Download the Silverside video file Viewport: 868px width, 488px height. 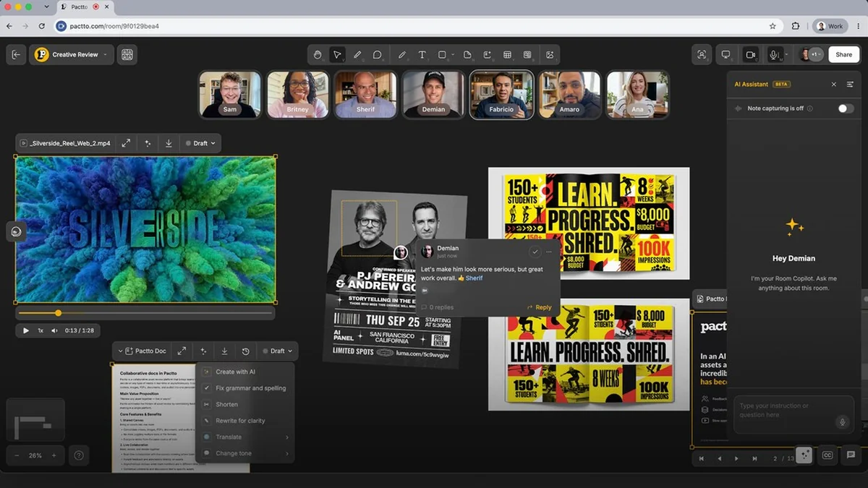click(169, 143)
